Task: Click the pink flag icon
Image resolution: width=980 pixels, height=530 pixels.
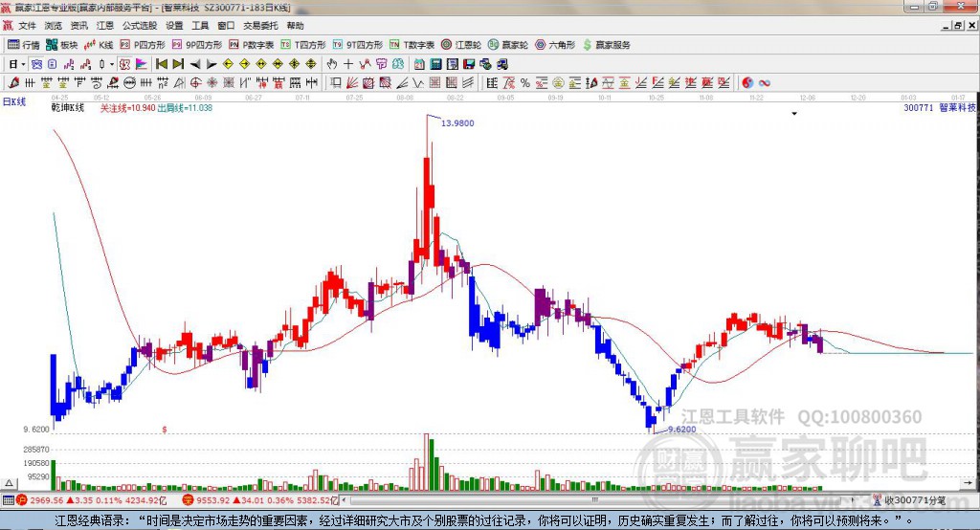Action: pos(142,64)
